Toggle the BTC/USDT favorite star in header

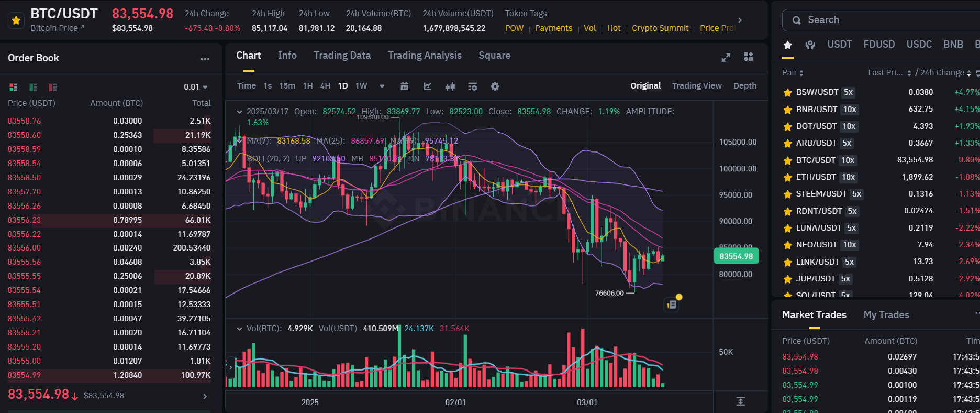[x=16, y=20]
